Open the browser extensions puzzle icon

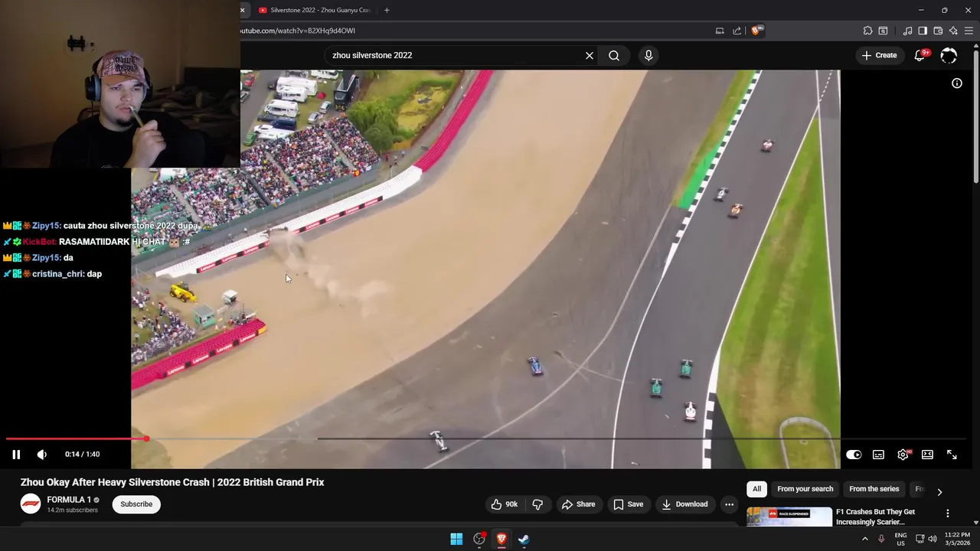(867, 31)
